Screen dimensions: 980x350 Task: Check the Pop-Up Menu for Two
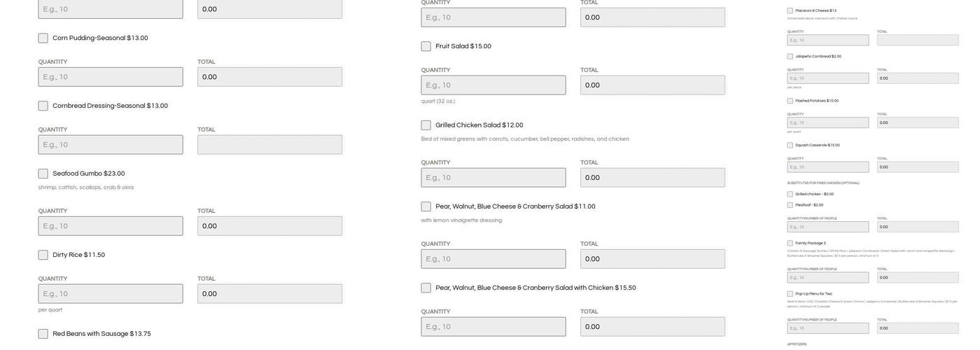click(790, 294)
